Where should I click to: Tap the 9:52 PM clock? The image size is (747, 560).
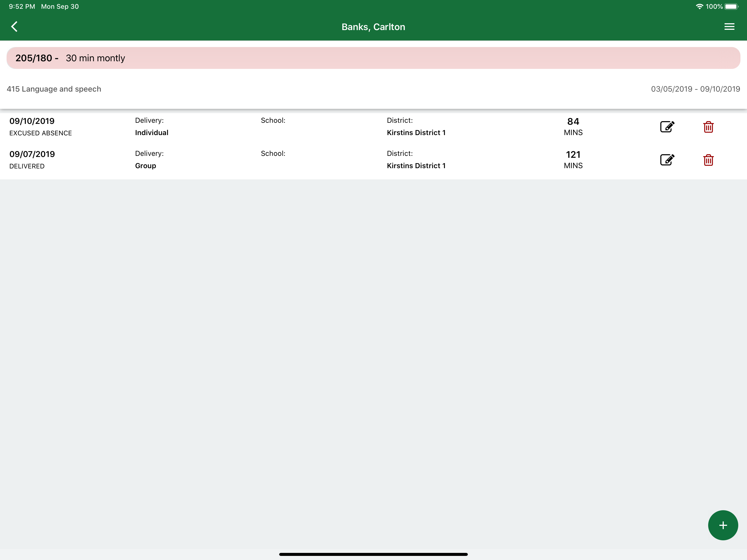[x=22, y=6]
